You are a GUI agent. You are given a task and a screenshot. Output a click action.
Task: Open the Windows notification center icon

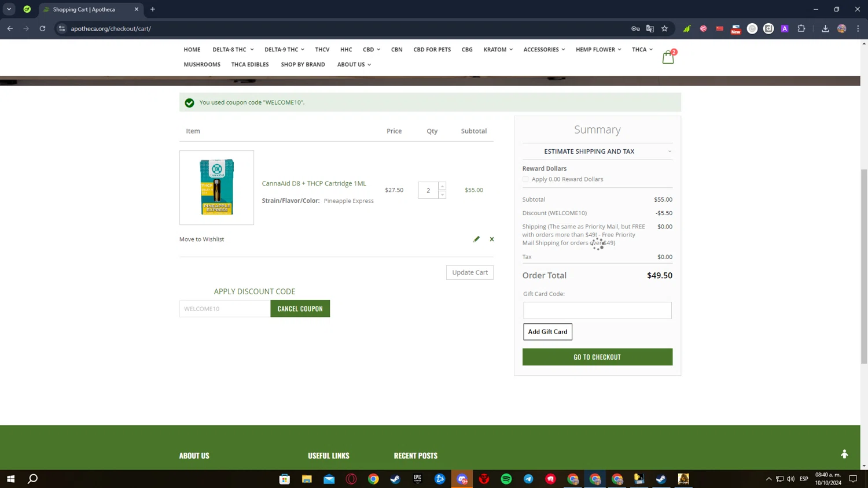click(853, 479)
